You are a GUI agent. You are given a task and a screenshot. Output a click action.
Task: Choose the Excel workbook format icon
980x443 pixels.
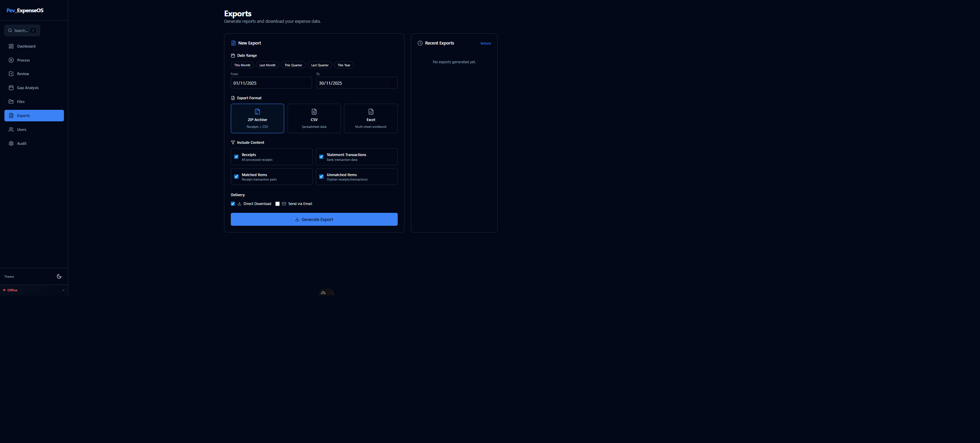pos(371,112)
